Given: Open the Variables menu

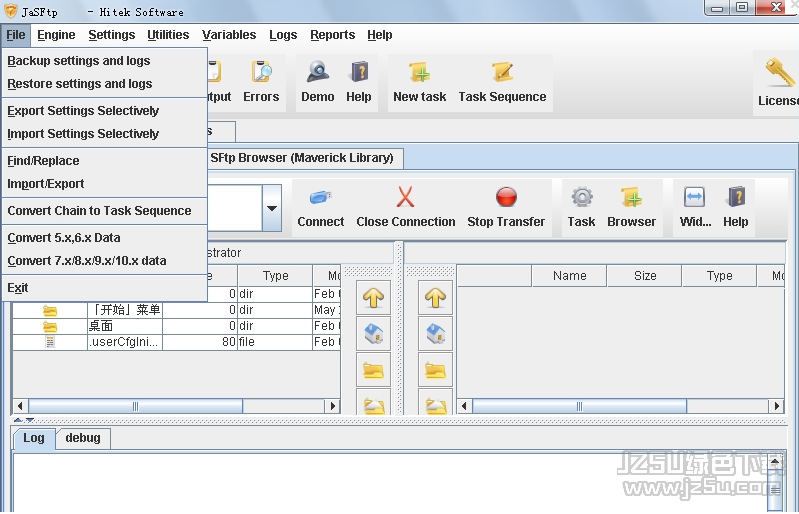Looking at the screenshot, I should click(x=229, y=35).
